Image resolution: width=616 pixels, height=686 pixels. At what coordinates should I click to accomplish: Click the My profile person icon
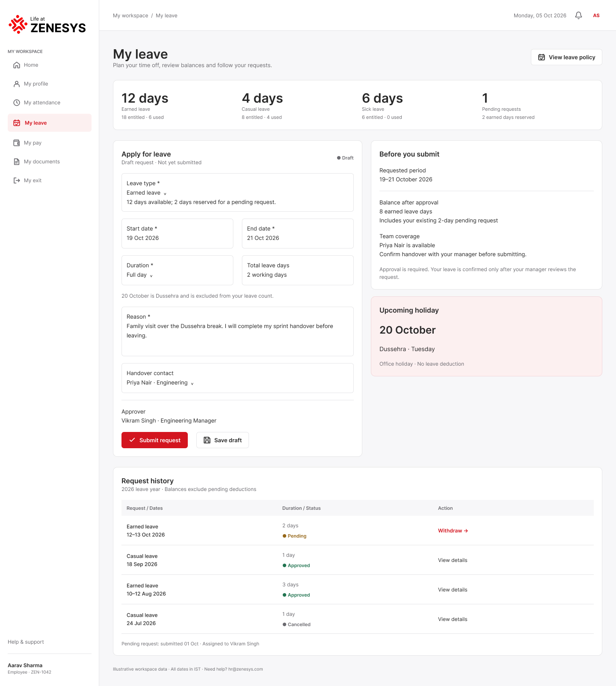17,84
